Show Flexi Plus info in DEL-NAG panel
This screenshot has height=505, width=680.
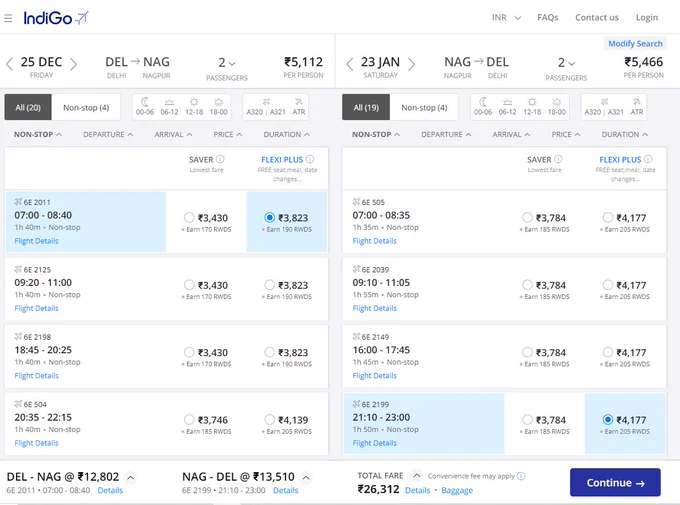(310, 159)
